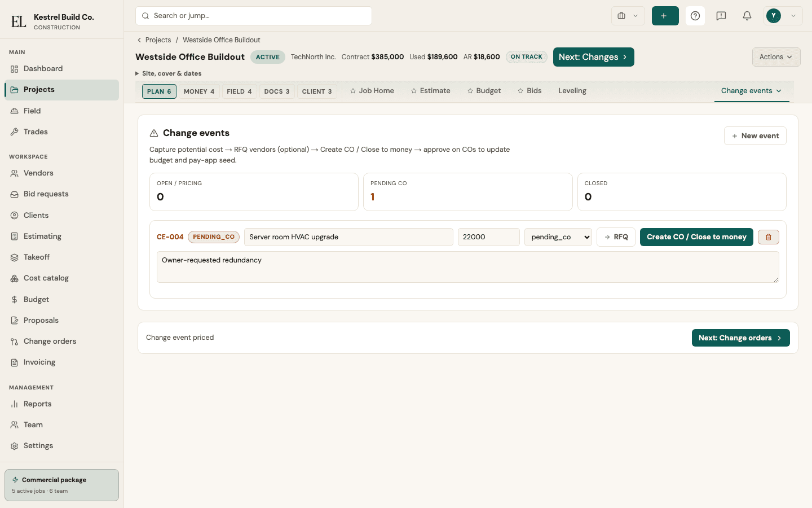Screen dimensions: 812x508
Task: Open Clients in the sidebar
Action: (x=62, y=216)
